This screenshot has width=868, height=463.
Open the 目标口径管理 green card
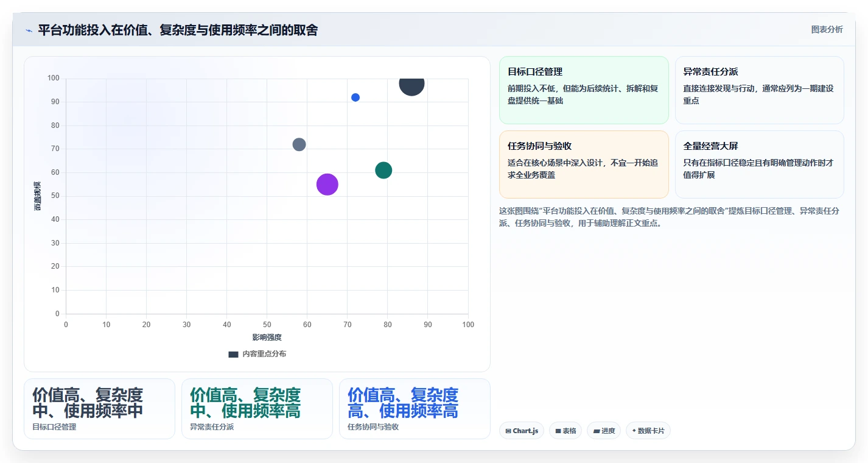584,90
